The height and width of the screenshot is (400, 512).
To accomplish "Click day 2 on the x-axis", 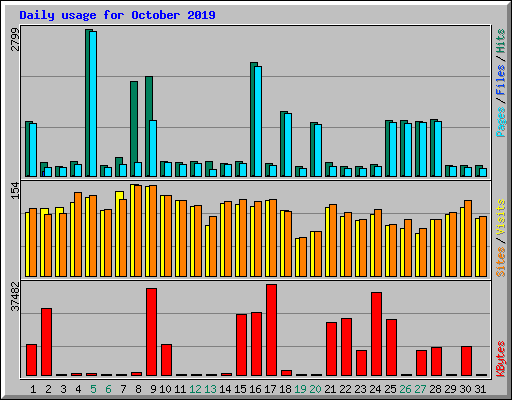I will [48, 389].
